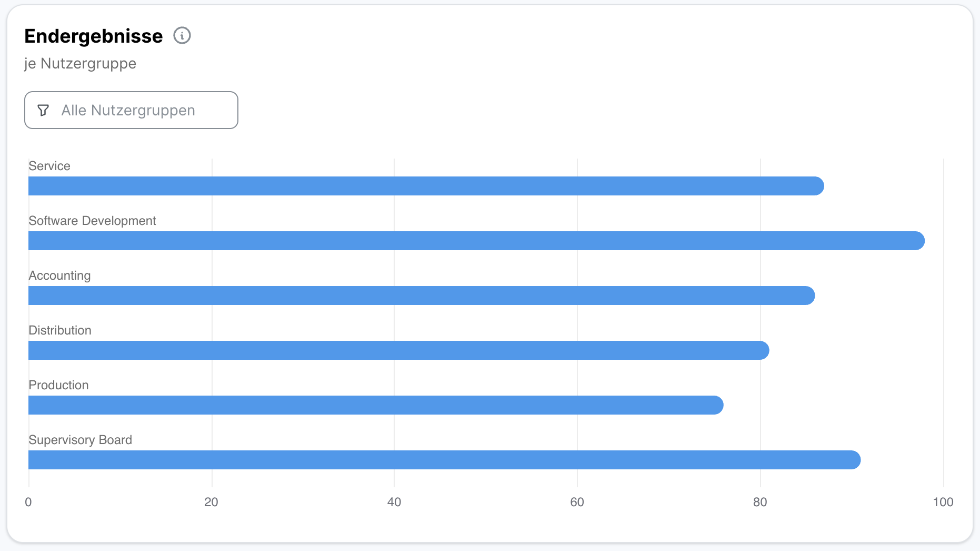Open the Alle Nutzergruppen filter dropdown
The image size is (980, 551).
[131, 110]
